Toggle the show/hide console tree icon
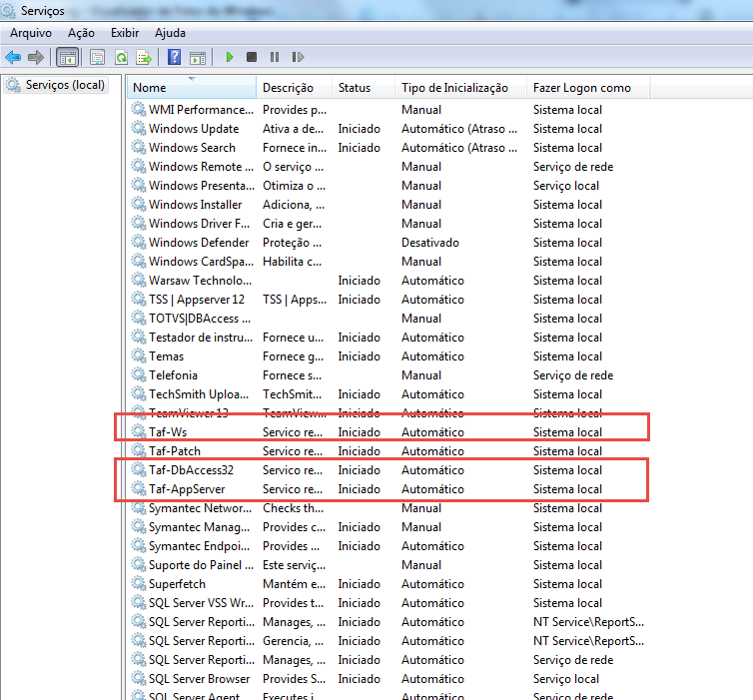753x700 pixels. tap(67, 58)
